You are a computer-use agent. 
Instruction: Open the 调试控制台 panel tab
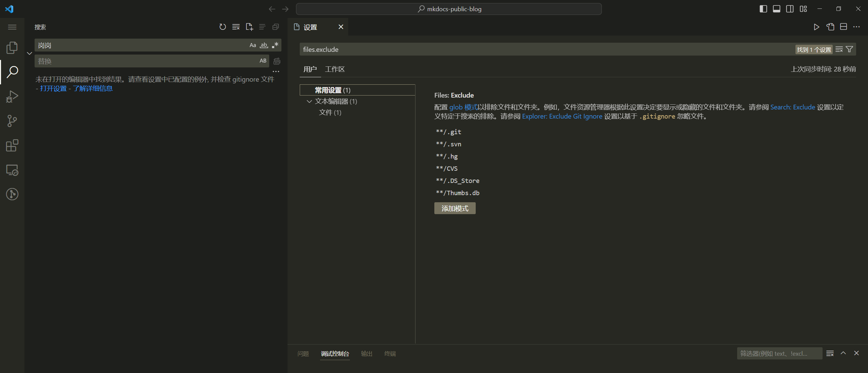tap(335, 354)
